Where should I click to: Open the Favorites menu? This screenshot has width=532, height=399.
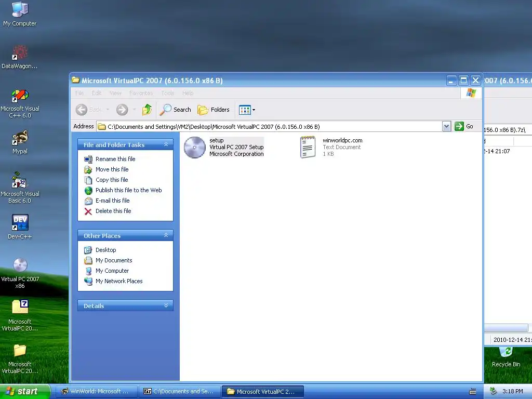coord(141,93)
